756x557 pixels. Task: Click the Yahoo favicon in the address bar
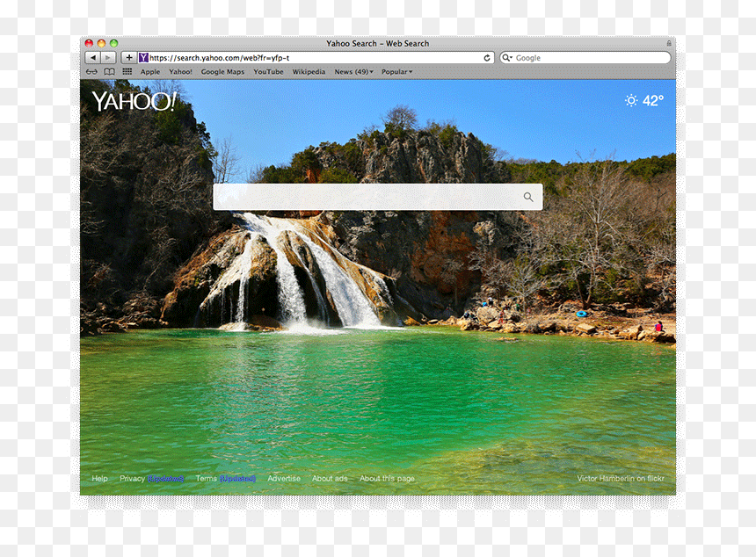coord(143,58)
